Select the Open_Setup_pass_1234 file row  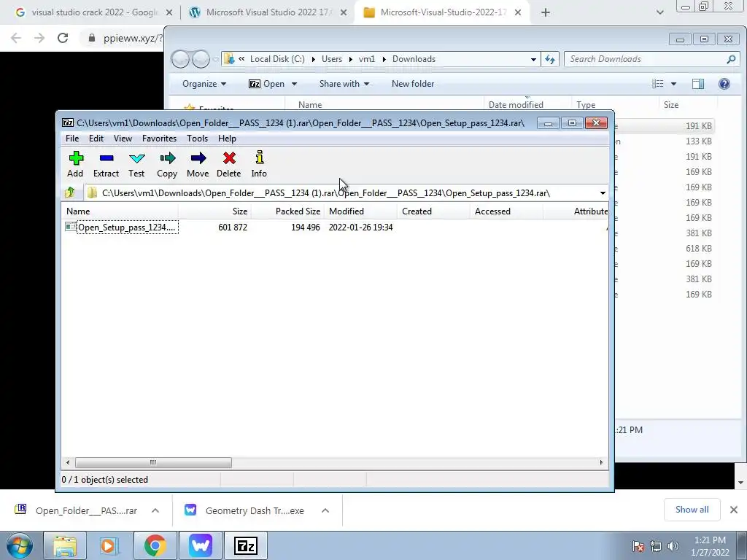coord(336,227)
